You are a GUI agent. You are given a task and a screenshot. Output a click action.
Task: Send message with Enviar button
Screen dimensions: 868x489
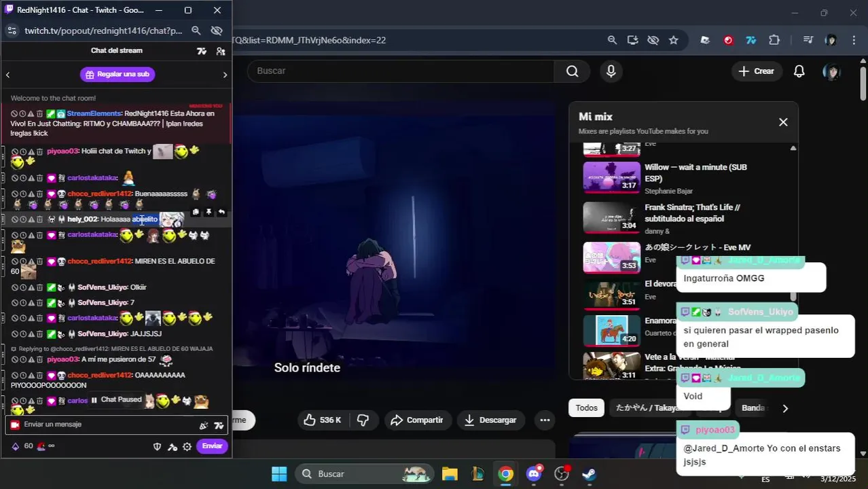212,446
